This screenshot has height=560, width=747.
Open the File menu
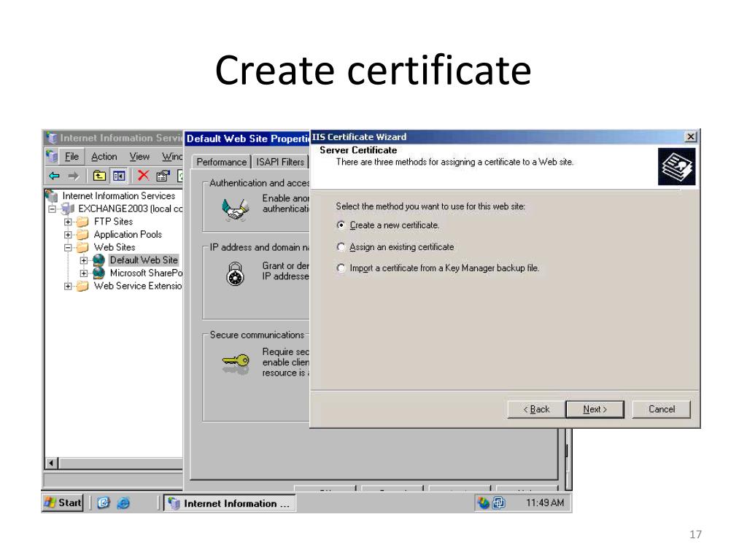(72, 157)
